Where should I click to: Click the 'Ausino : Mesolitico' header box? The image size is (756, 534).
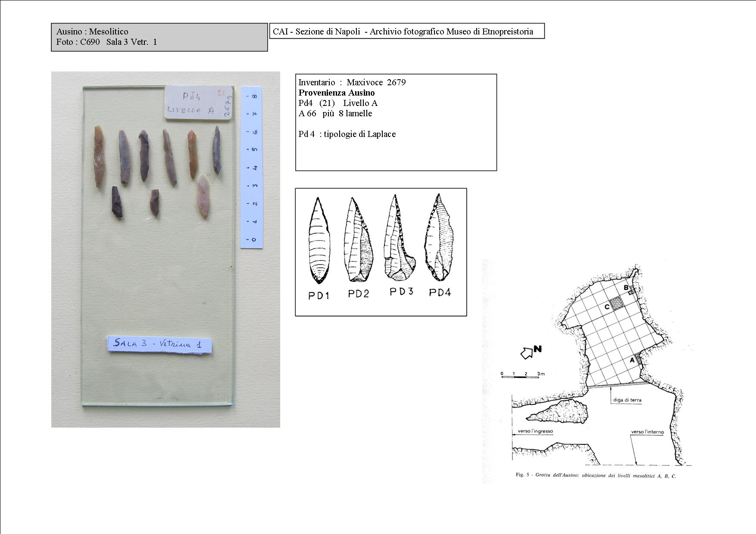(159, 37)
